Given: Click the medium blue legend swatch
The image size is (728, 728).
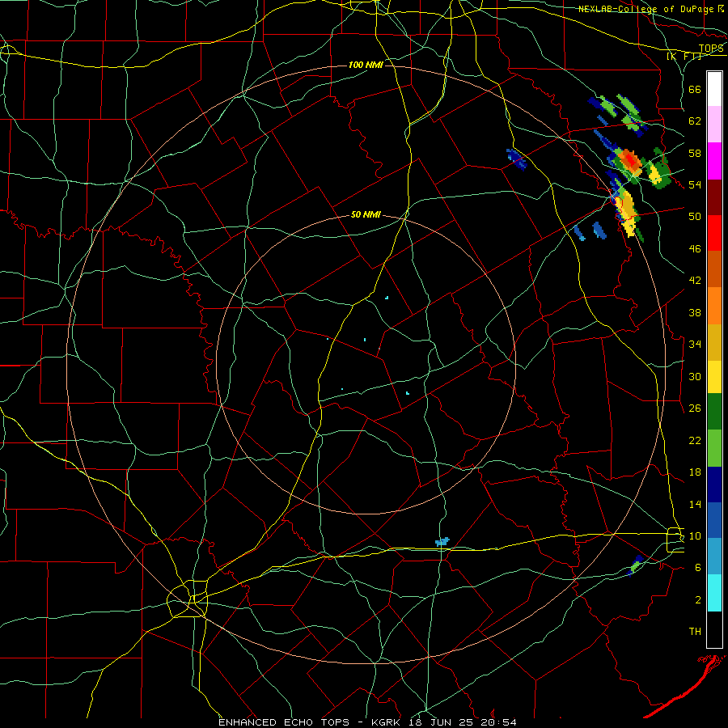Looking at the screenshot, I should 714,520.
